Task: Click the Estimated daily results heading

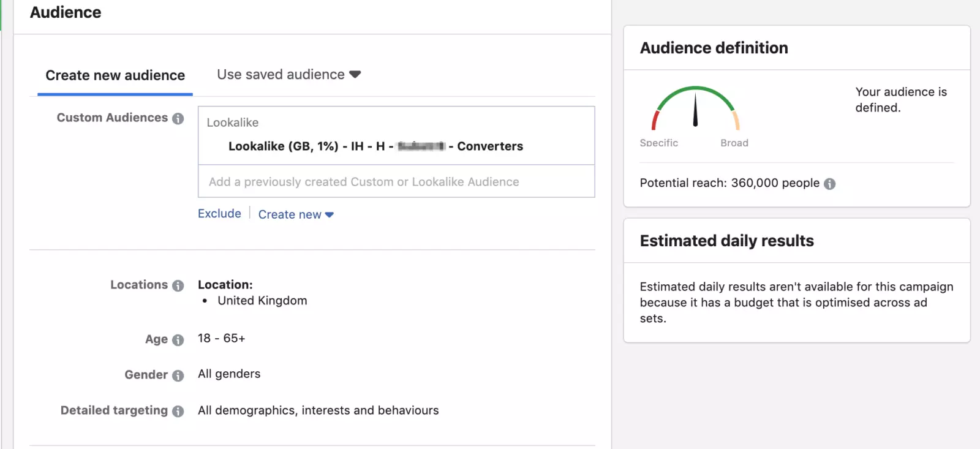Action: pyautogui.click(x=726, y=241)
